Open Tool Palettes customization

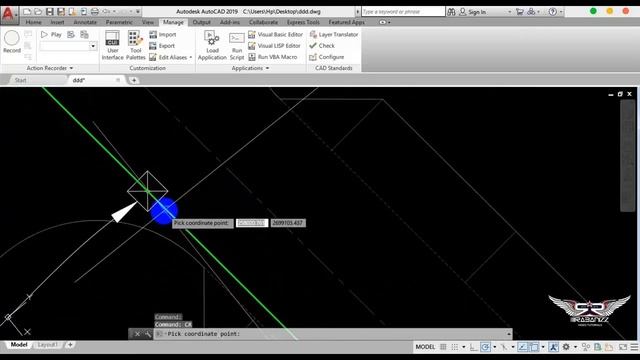click(x=136, y=45)
